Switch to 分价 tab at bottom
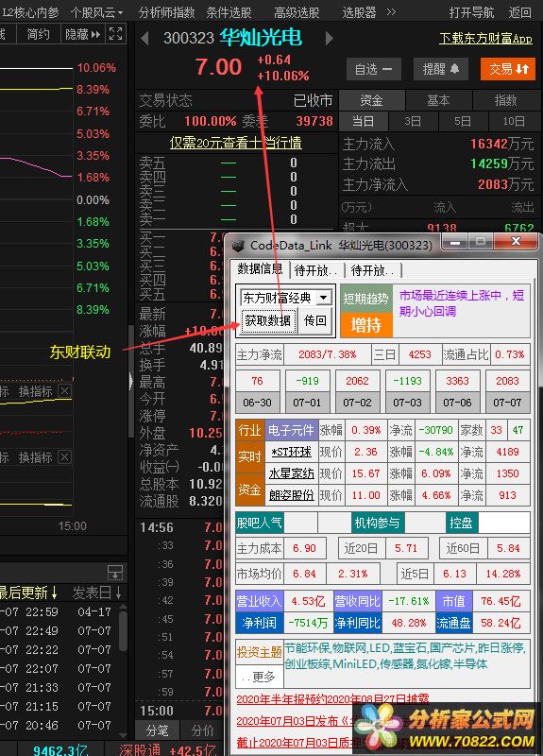543x756 pixels. click(x=202, y=730)
